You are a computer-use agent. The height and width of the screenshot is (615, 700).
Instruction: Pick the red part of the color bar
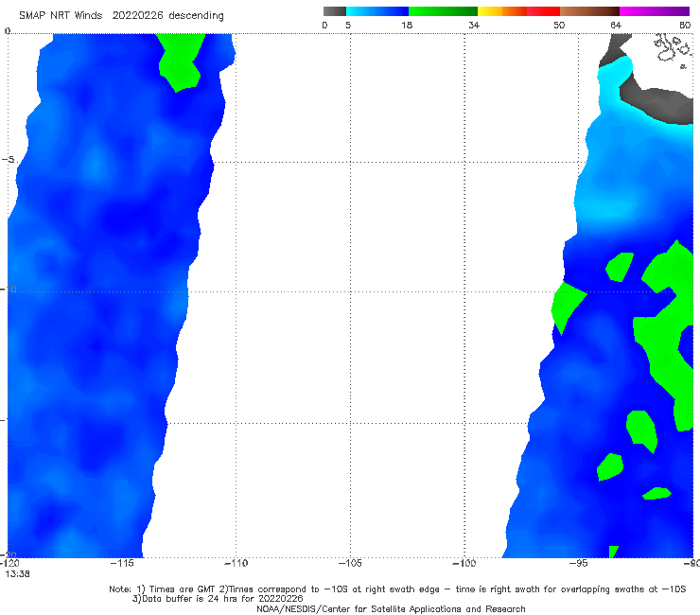tap(543, 11)
